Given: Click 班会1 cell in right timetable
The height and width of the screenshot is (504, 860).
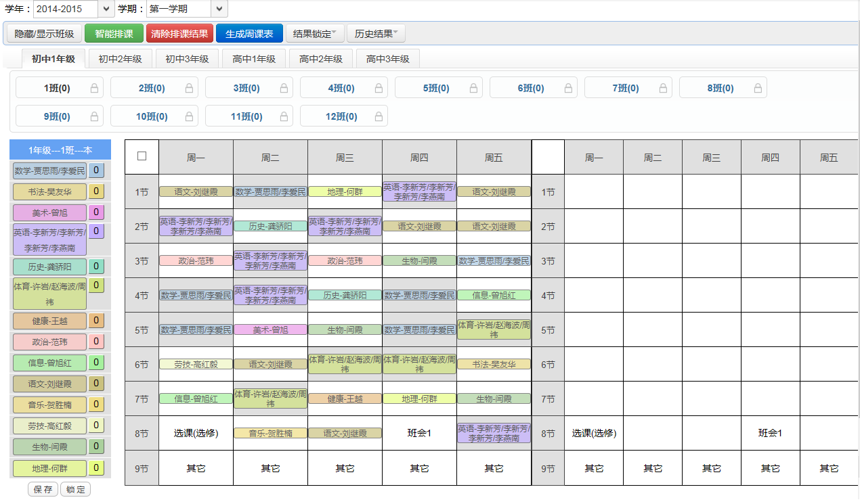Looking at the screenshot, I should (770, 433).
